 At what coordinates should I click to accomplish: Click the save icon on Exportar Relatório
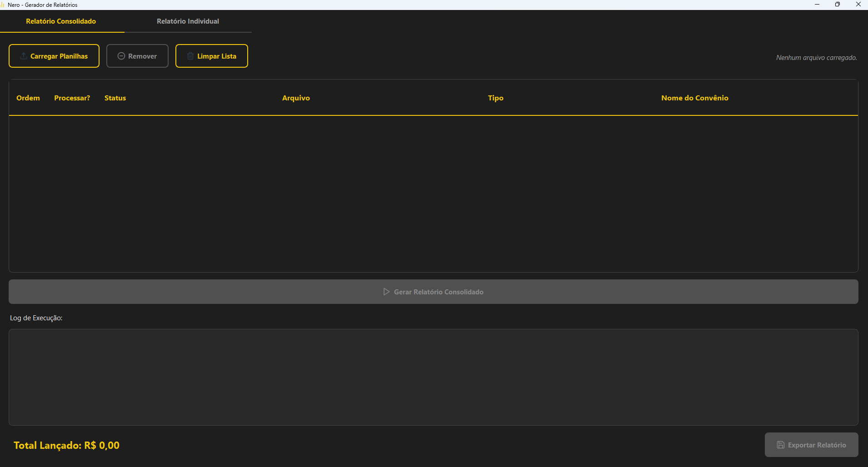[x=780, y=445]
